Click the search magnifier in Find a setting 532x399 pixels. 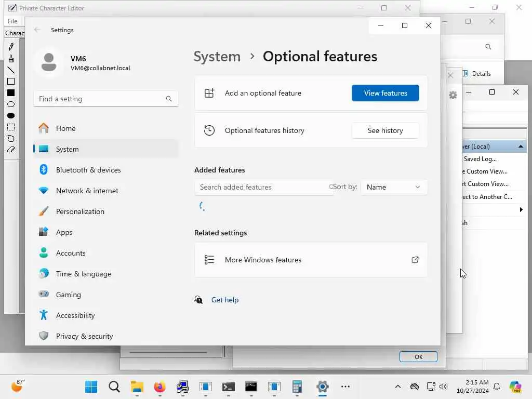(169, 99)
